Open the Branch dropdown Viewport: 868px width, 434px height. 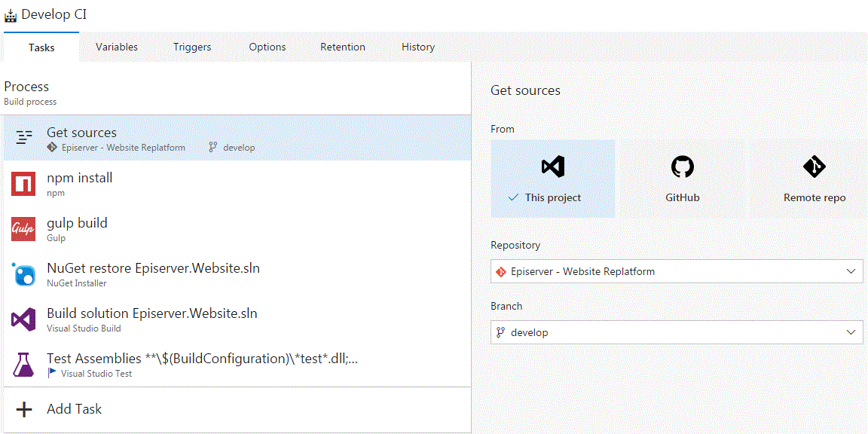click(x=676, y=332)
